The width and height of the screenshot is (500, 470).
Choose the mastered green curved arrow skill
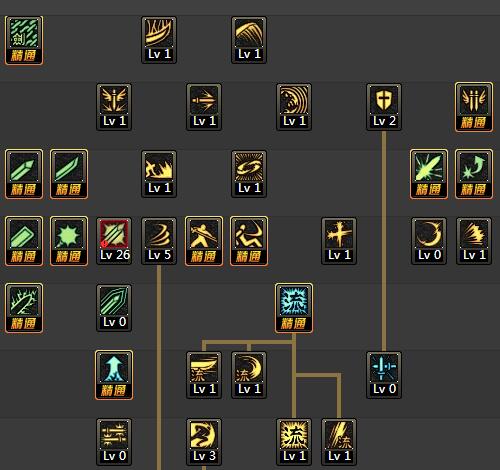474,174
